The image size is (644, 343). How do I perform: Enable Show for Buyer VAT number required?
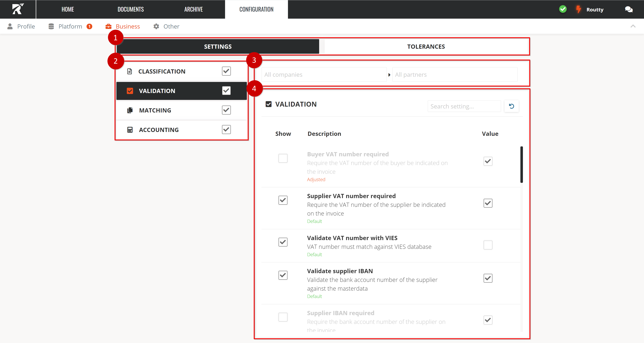[x=283, y=158]
